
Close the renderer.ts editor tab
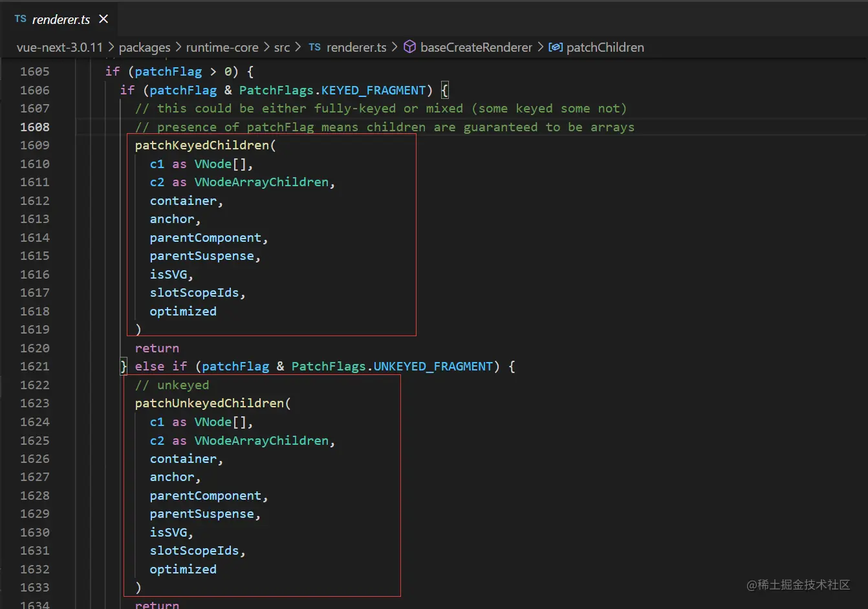103,19
